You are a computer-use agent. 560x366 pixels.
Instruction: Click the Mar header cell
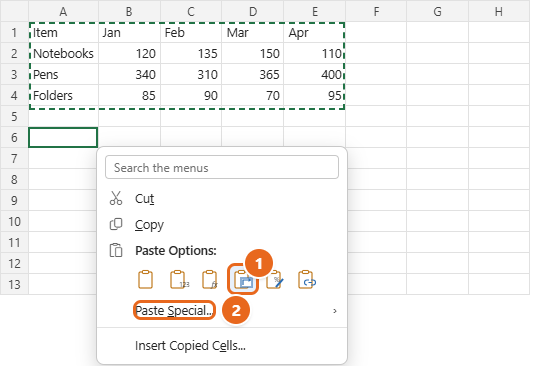point(252,32)
